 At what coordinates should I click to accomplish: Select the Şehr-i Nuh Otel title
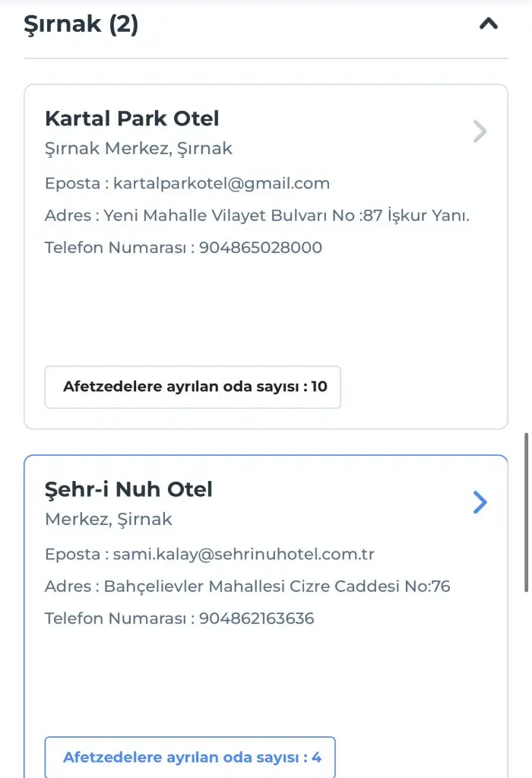[x=128, y=489]
